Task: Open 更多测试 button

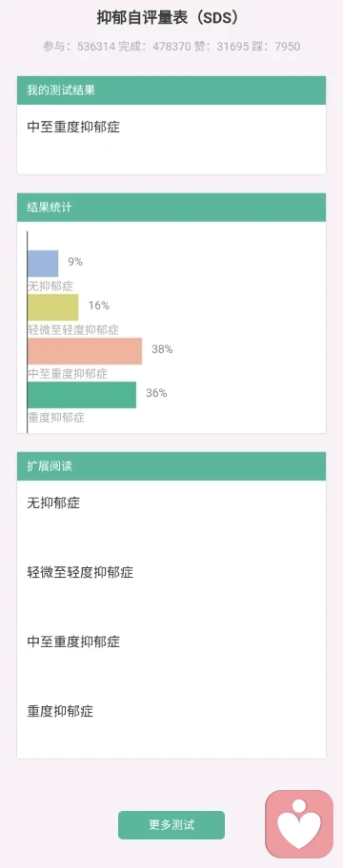Action: (171, 825)
